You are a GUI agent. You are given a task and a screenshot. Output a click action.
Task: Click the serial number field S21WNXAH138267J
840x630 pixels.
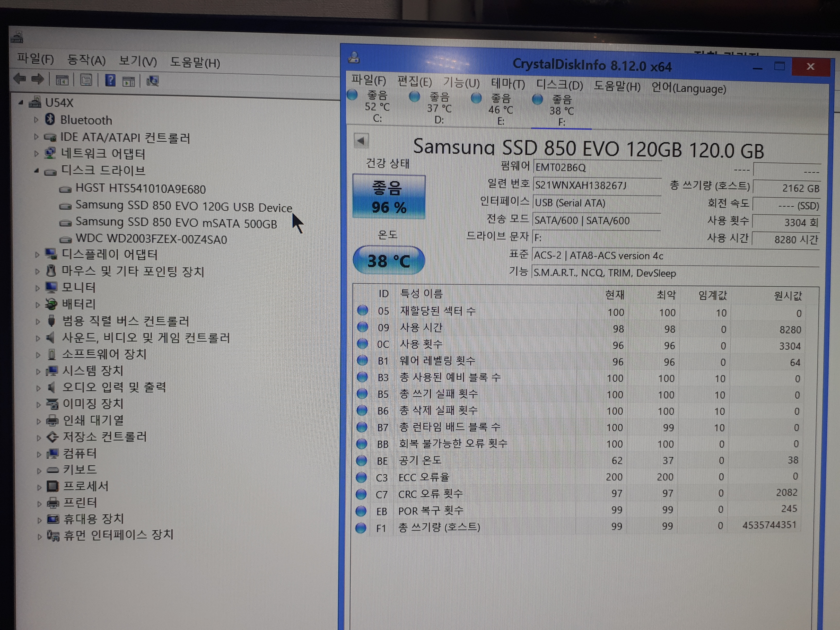click(597, 185)
